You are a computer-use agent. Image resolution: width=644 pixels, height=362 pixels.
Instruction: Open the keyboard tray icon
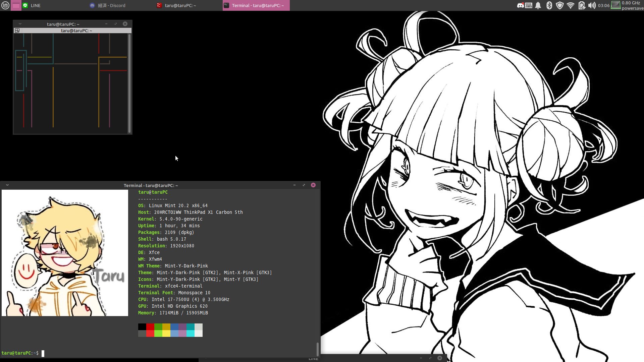pos(529,5)
